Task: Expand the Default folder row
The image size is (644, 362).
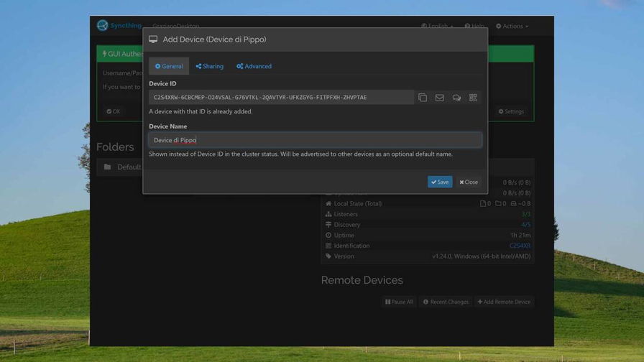Action: click(120, 167)
